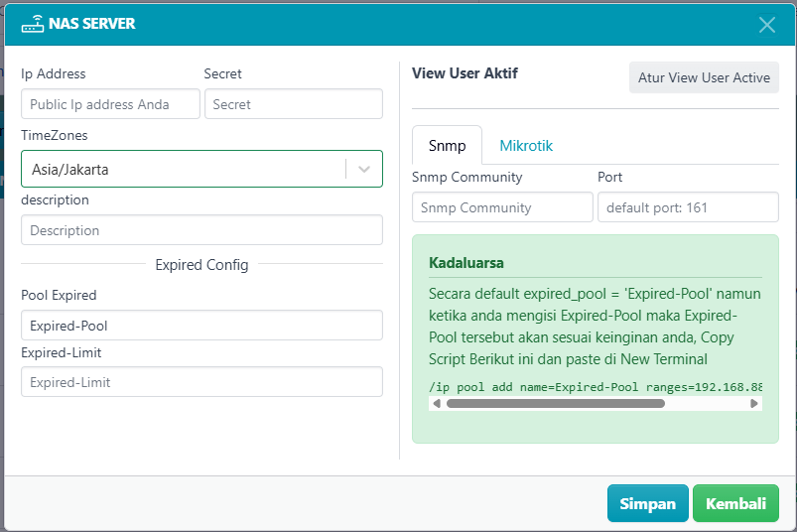Click the Ip Address input field
The height and width of the screenshot is (532, 797).
click(x=110, y=104)
